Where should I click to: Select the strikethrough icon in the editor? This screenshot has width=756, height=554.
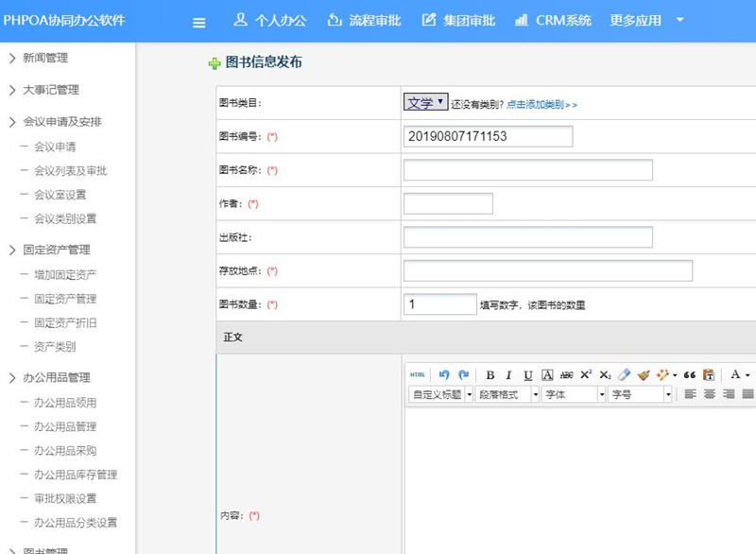pyautogui.click(x=568, y=375)
